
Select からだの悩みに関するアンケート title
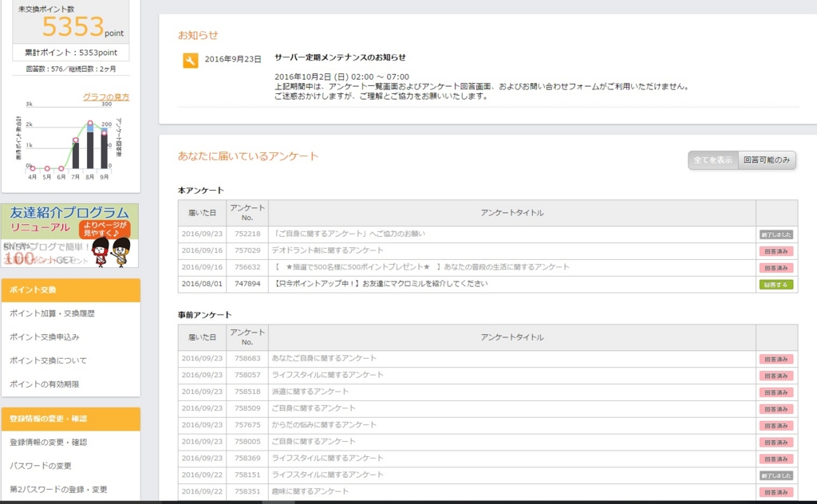pyautogui.click(x=324, y=425)
